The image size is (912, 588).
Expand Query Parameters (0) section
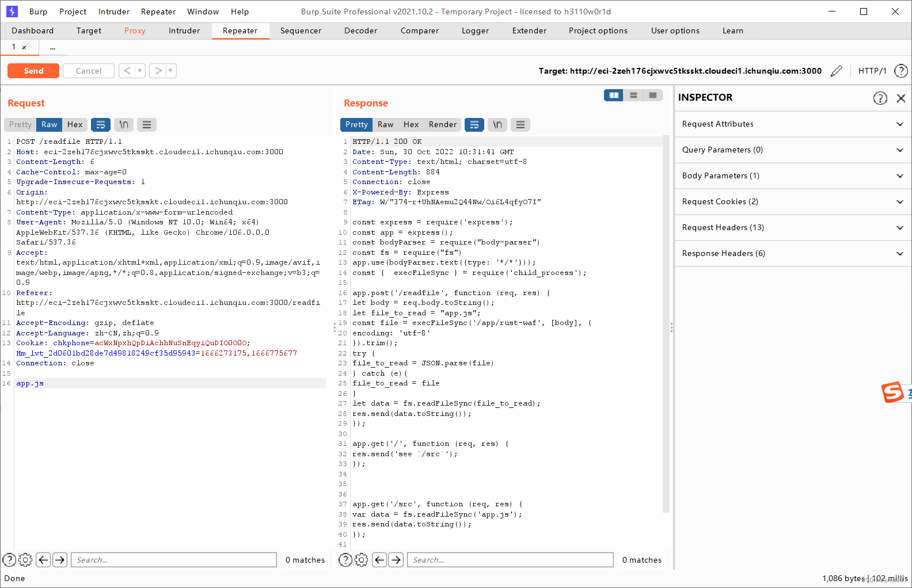[793, 150]
